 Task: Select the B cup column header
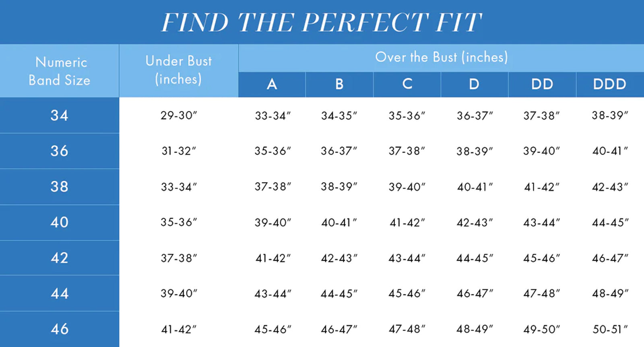339,84
